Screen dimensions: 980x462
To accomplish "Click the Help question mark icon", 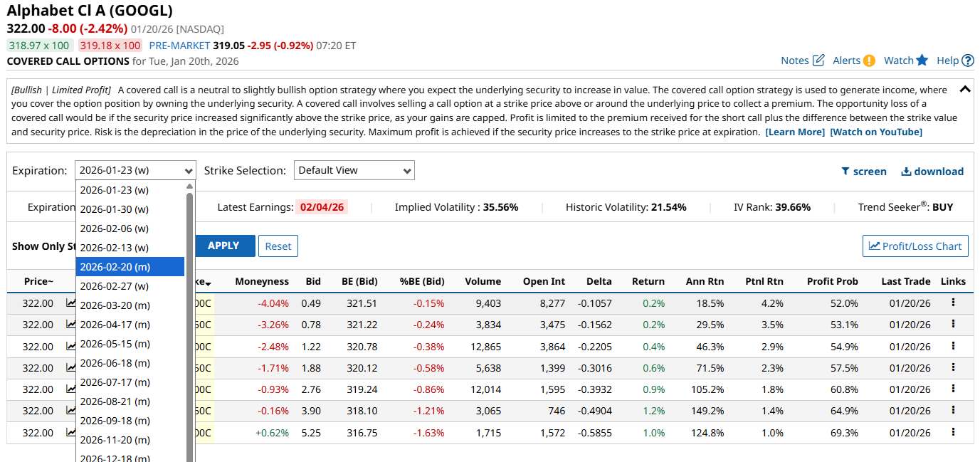I will [x=968, y=61].
